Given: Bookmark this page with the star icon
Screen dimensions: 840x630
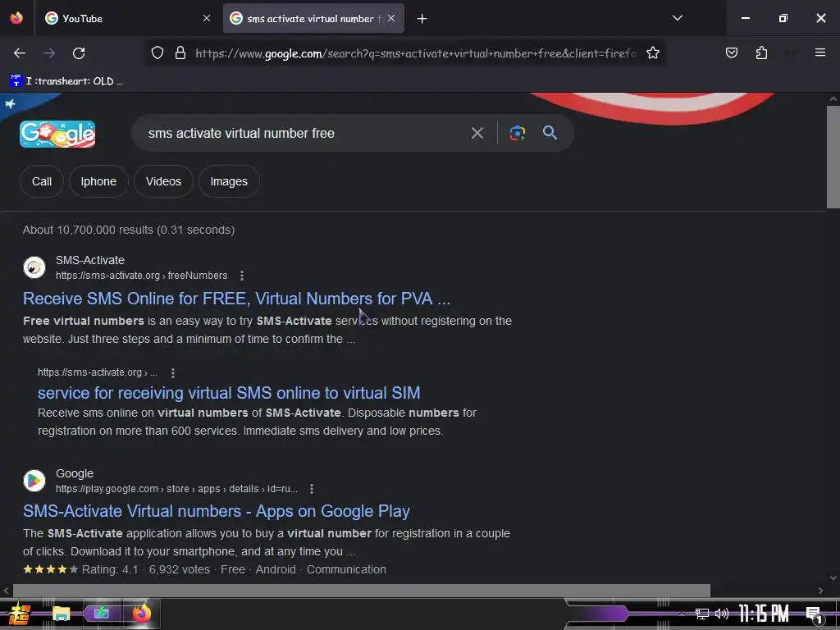Looking at the screenshot, I should coord(652,52).
